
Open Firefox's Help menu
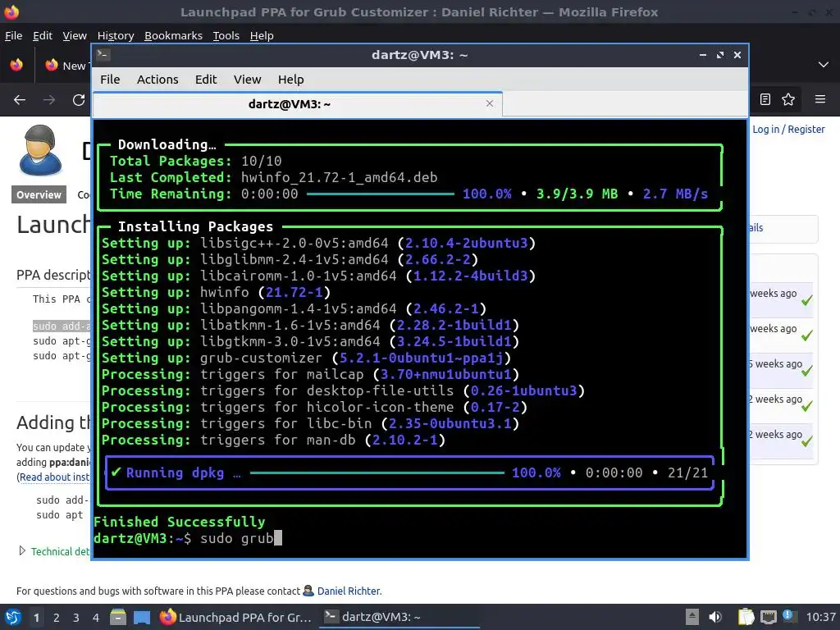click(262, 35)
